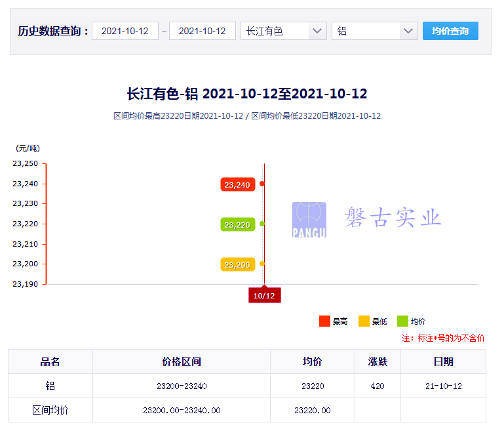Toggle the red 最高 legend swatch

pos(324,321)
